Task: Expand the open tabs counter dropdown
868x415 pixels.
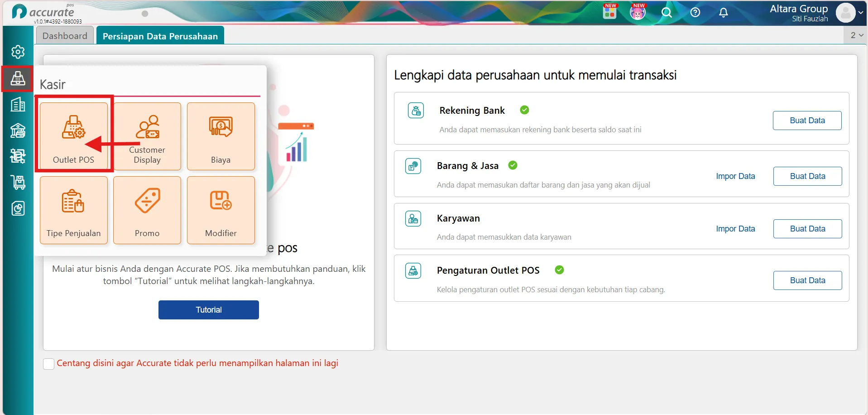Action: pos(856,35)
